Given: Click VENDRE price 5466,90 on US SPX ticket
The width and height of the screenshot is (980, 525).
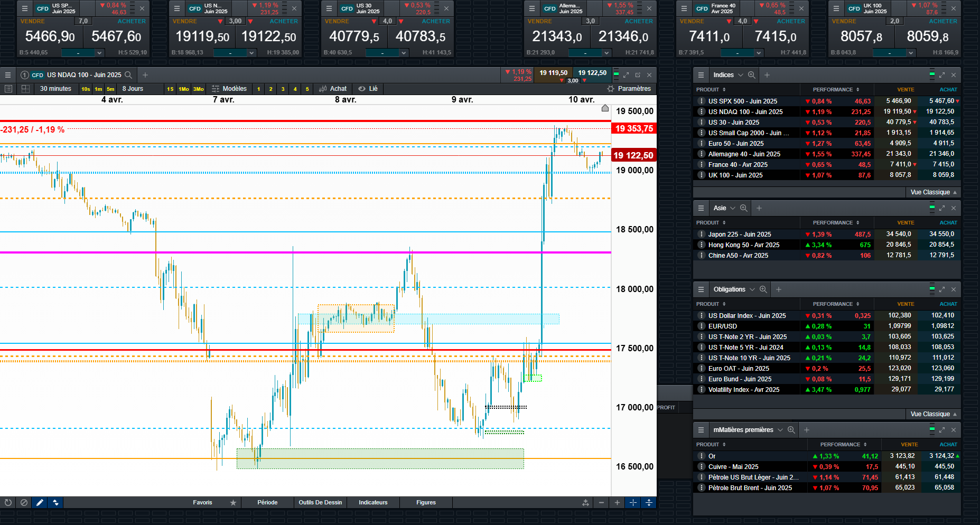Looking at the screenshot, I should pos(50,36).
